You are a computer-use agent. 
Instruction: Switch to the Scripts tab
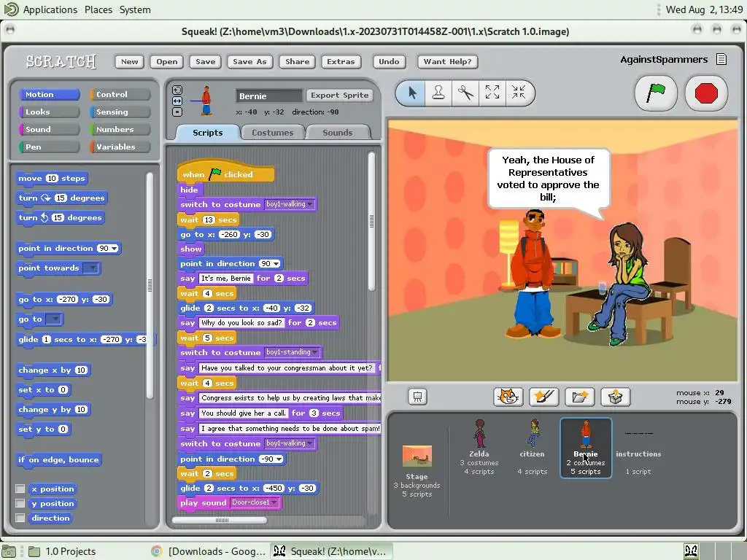pyautogui.click(x=207, y=133)
